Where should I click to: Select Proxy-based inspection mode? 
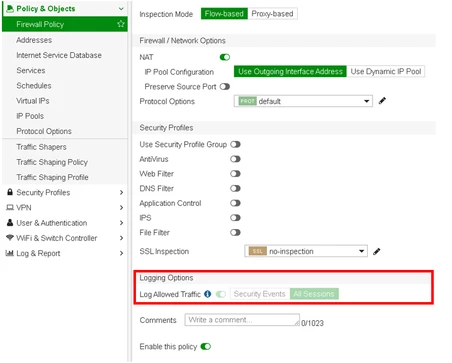(x=272, y=14)
